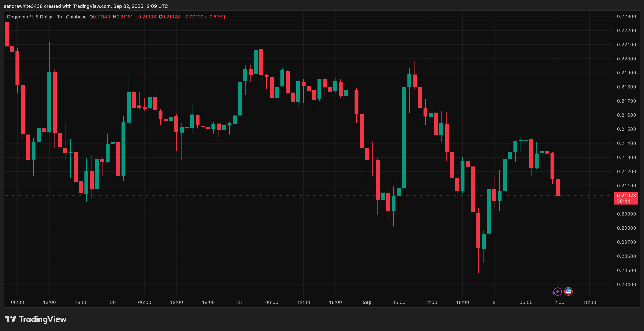Click the 0.20400 price axis label
The width and height of the screenshot is (644, 331).
(626, 285)
